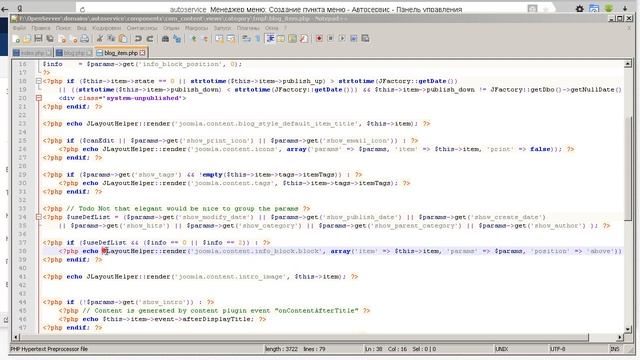640x360 pixels.
Task: Start recording a macro with the red icon
Action: pyautogui.click(x=319, y=39)
